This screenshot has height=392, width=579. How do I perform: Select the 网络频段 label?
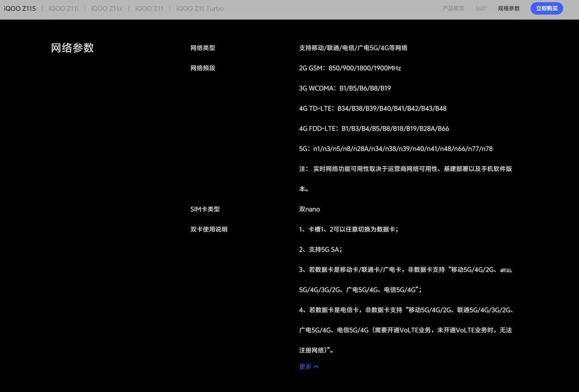(x=203, y=68)
